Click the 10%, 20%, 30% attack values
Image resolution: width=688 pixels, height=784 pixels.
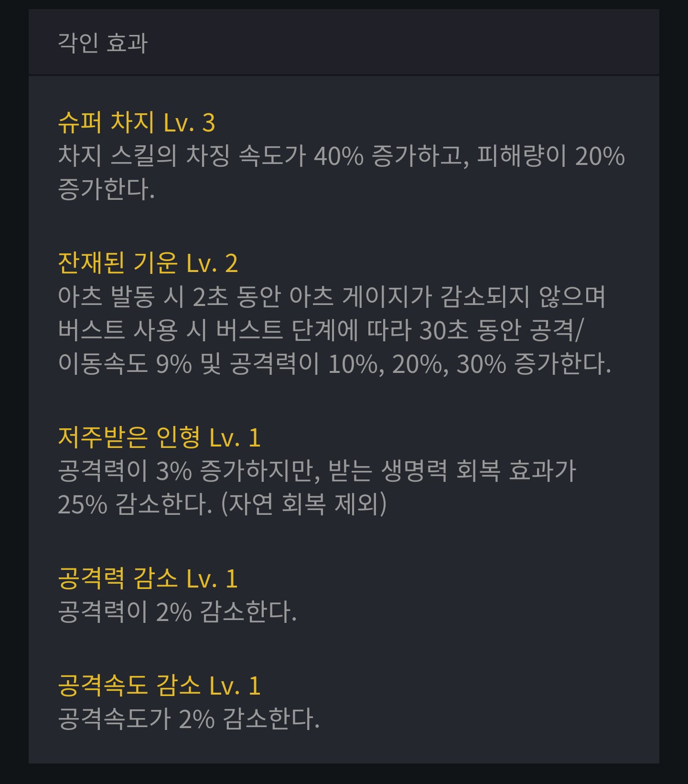click(417, 364)
